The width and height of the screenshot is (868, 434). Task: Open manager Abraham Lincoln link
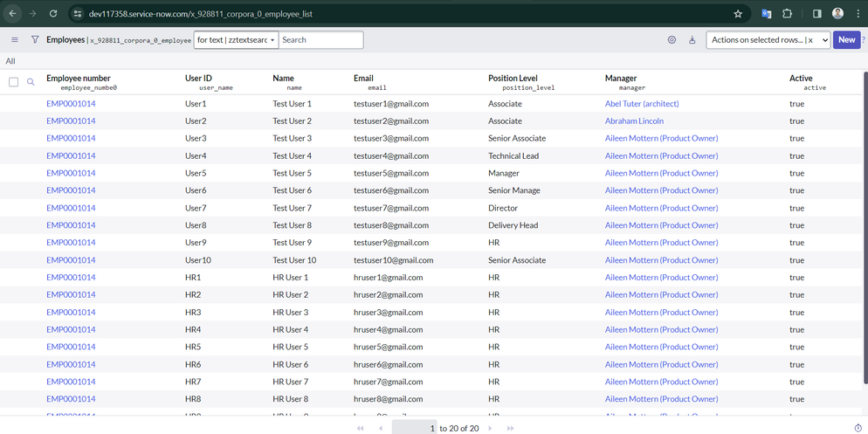pos(634,121)
